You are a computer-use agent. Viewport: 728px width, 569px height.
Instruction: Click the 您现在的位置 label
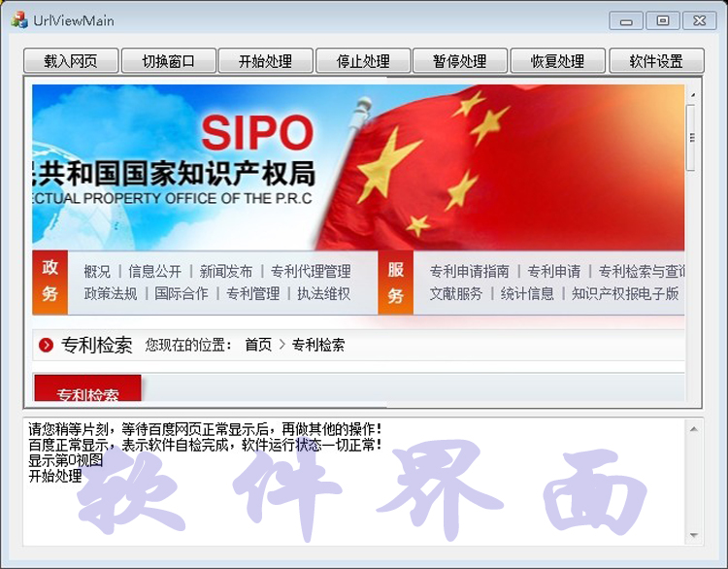[188, 345]
